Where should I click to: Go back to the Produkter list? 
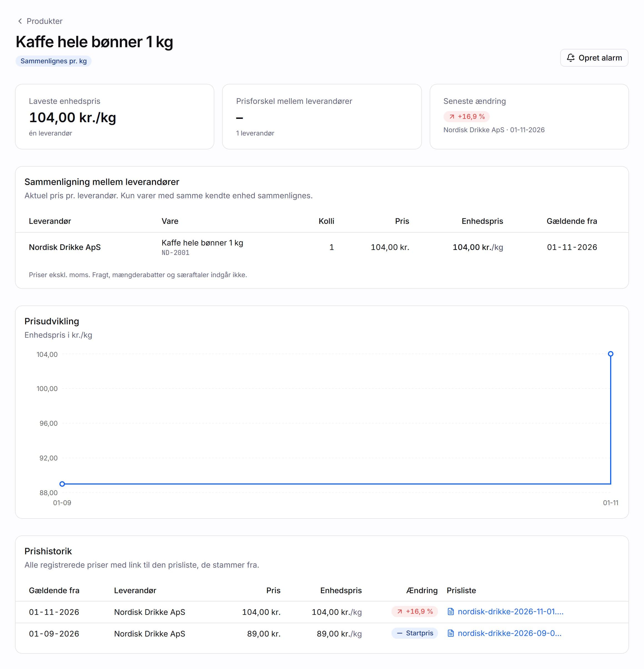tap(40, 21)
